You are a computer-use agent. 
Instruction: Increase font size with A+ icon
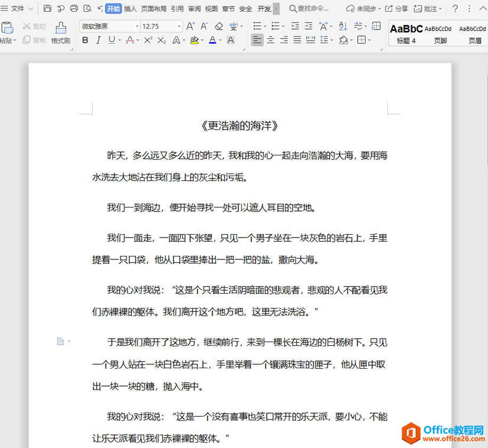(x=190, y=27)
